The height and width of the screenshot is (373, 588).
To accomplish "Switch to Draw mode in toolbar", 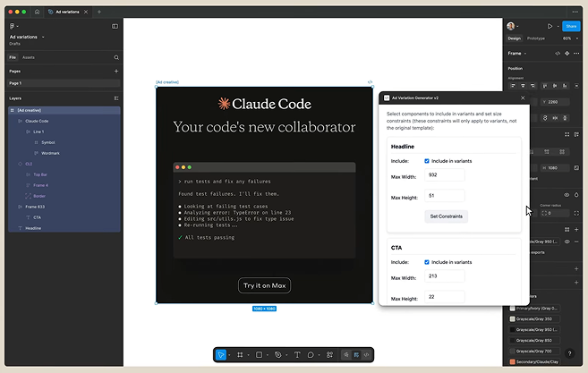I will (x=345, y=354).
